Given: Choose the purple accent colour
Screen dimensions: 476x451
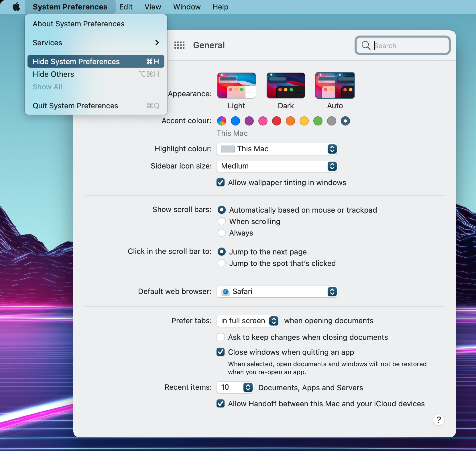Looking at the screenshot, I should 249,121.
